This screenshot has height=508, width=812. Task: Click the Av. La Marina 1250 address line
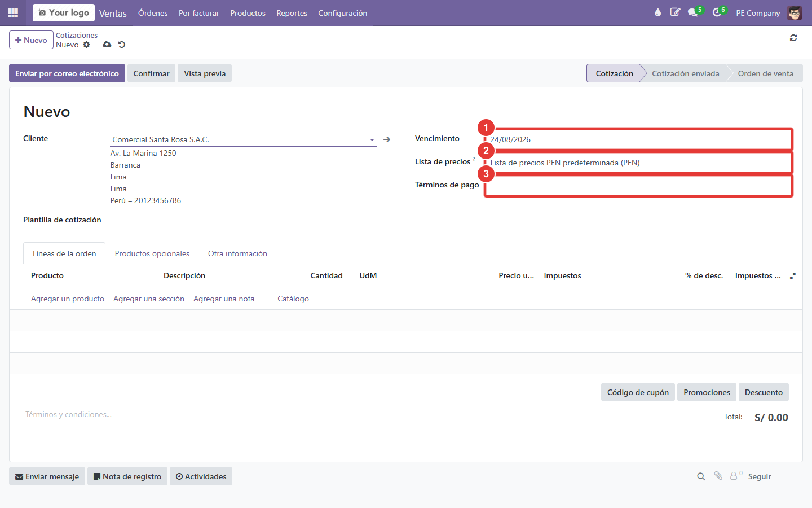tap(143, 153)
